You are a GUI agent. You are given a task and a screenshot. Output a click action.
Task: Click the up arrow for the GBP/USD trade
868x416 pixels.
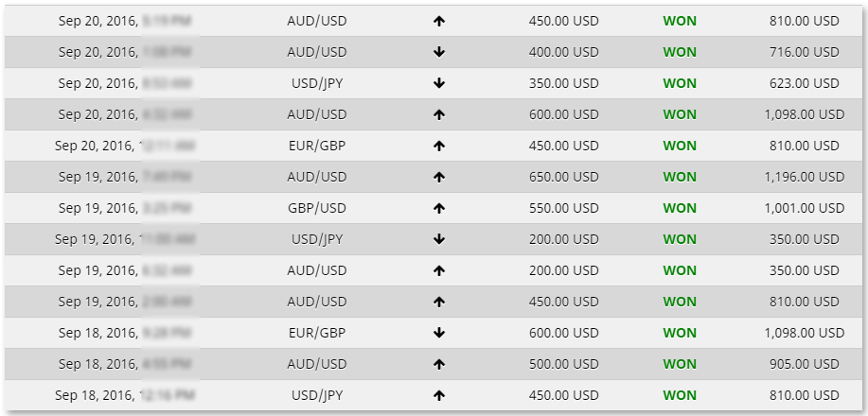439,209
